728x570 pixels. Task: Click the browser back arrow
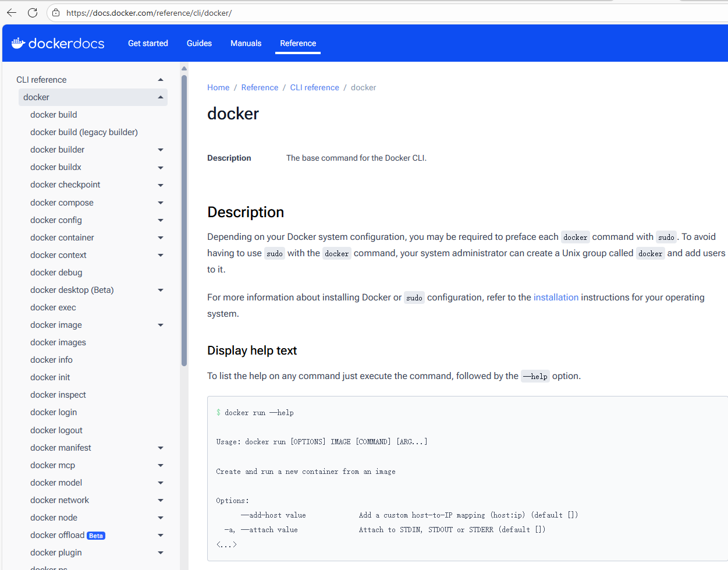[12, 12]
